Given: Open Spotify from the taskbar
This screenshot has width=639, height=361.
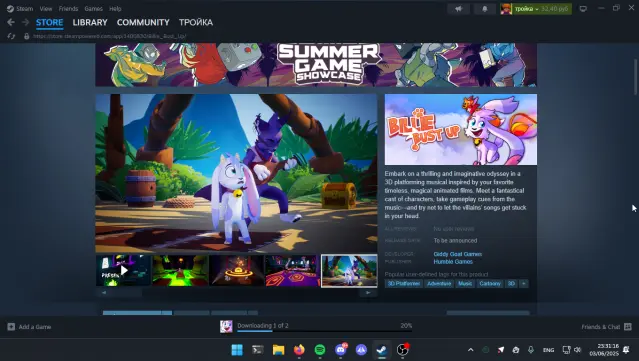Looking at the screenshot, I should [x=320, y=350].
